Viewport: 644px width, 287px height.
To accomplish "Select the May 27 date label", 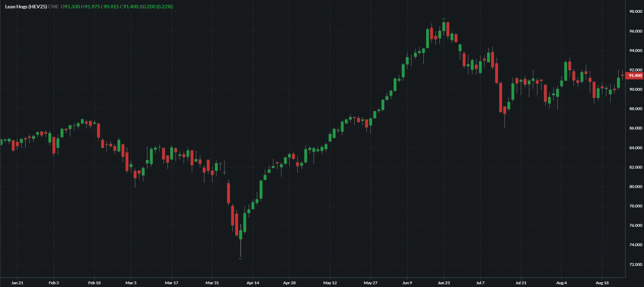I will point(370,283).
